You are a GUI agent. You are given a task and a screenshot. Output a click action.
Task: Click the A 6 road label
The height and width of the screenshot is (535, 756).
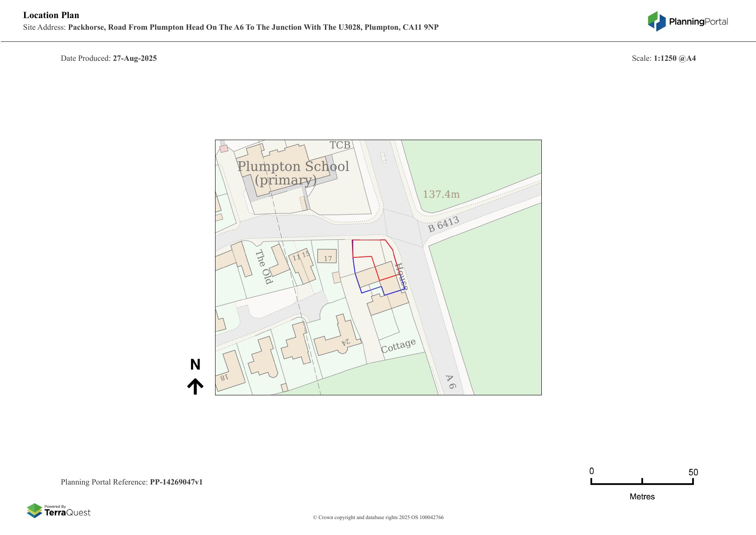pyautogui.click(x=450, y=382)
